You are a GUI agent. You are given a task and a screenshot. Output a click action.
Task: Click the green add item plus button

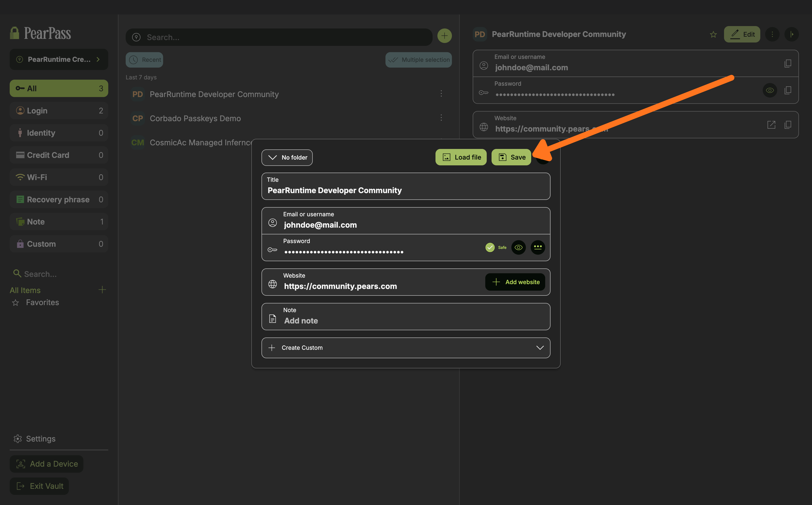[x=444, y=36]
